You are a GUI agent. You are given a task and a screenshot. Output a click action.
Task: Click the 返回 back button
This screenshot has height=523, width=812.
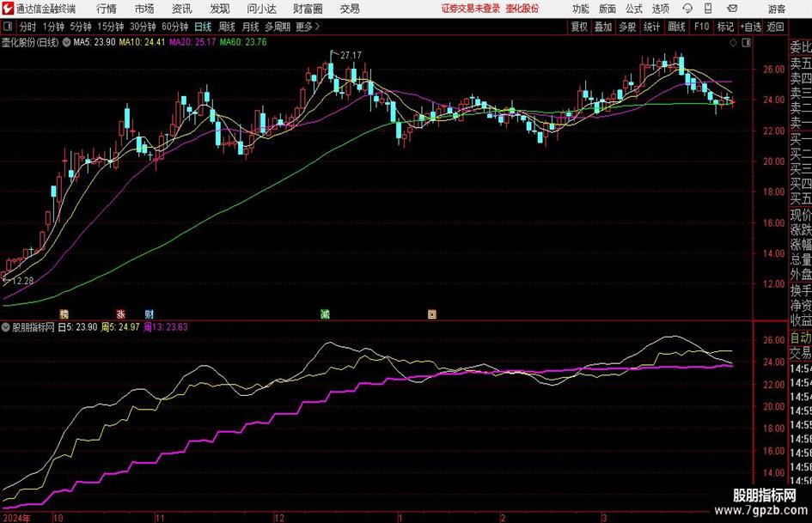pos(775,27)
